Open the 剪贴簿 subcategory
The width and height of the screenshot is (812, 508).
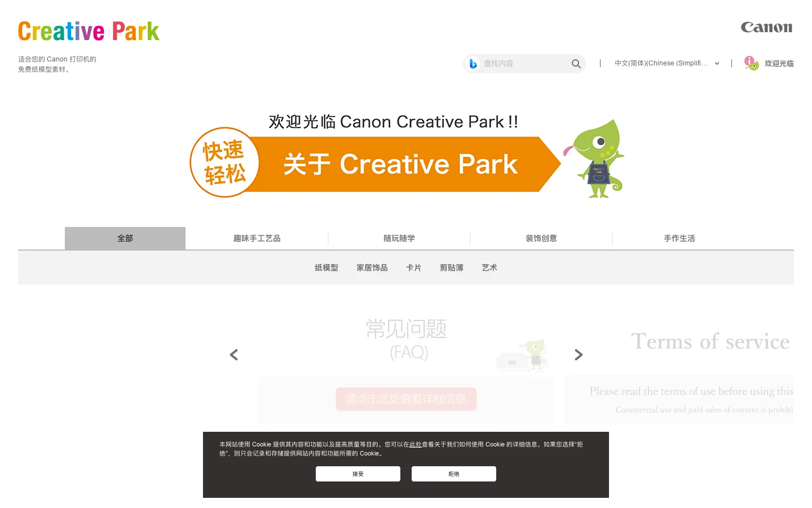coord(452,268)
